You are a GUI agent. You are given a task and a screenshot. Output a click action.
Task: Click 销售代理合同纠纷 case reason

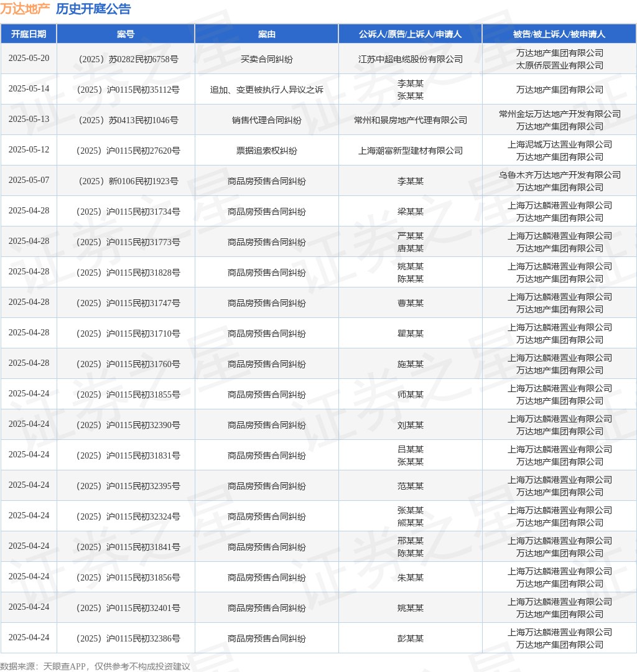tap(266, 121)
